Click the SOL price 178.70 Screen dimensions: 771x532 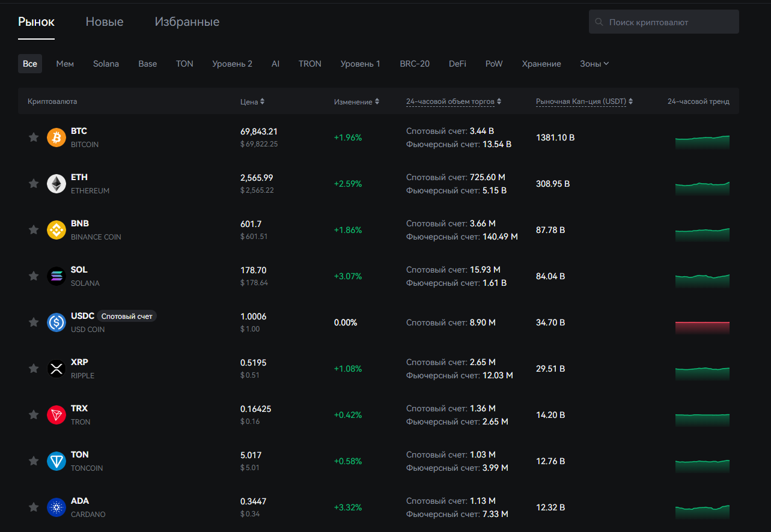[x=254, y=270]
